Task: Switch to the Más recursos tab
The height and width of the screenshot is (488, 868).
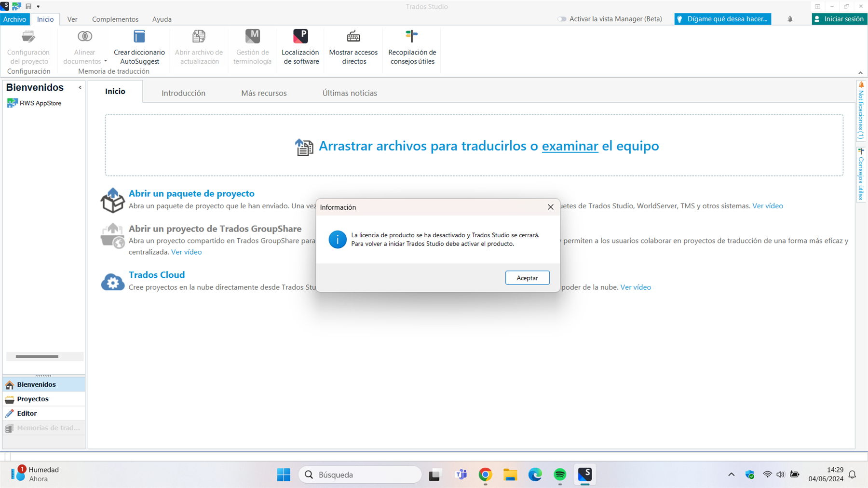Action: coord(264,93)
